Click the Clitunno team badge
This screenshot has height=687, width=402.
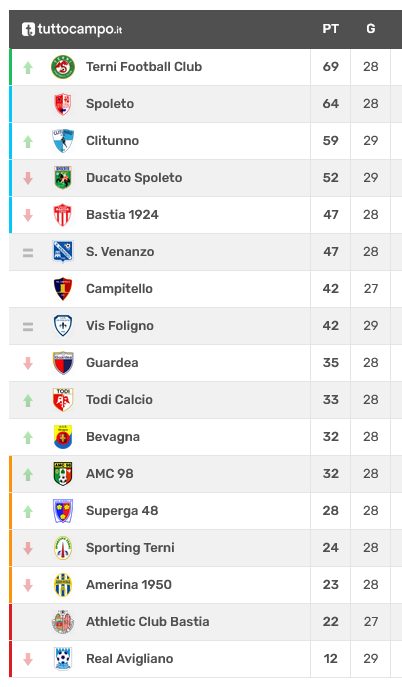coord(63,141)
